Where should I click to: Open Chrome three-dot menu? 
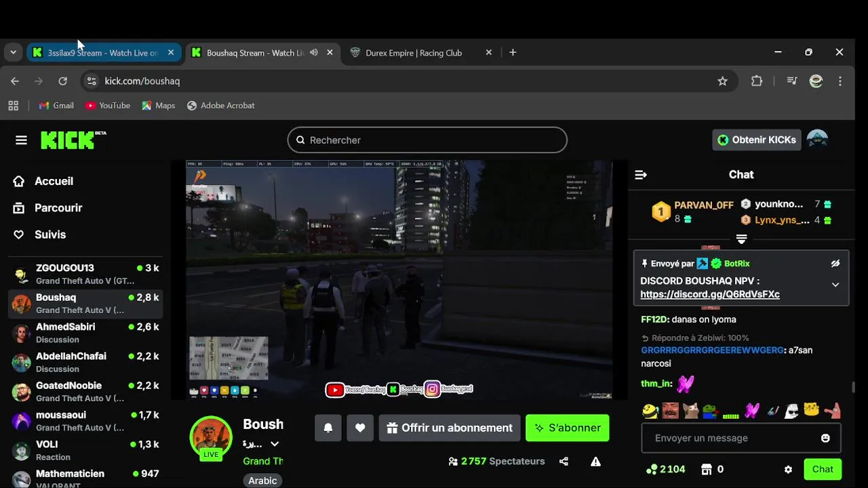[840, 81]
